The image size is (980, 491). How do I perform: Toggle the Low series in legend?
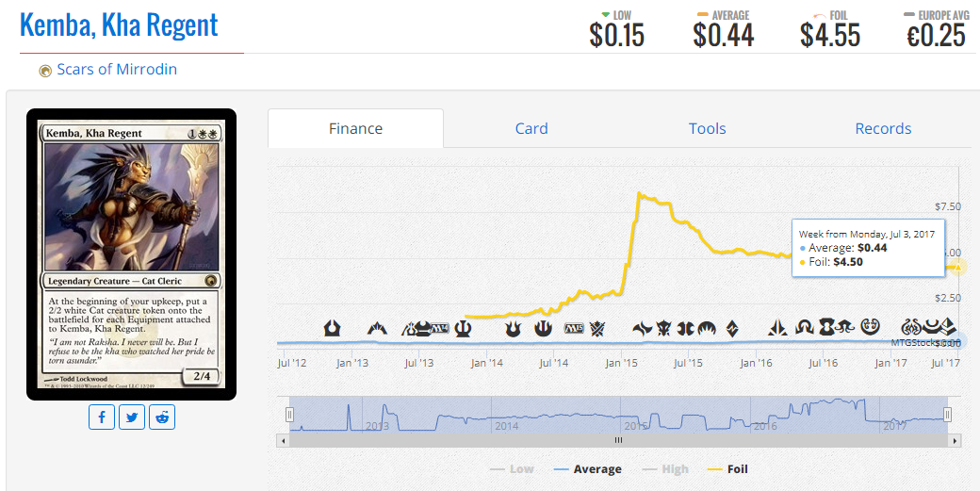pos(513,469)
